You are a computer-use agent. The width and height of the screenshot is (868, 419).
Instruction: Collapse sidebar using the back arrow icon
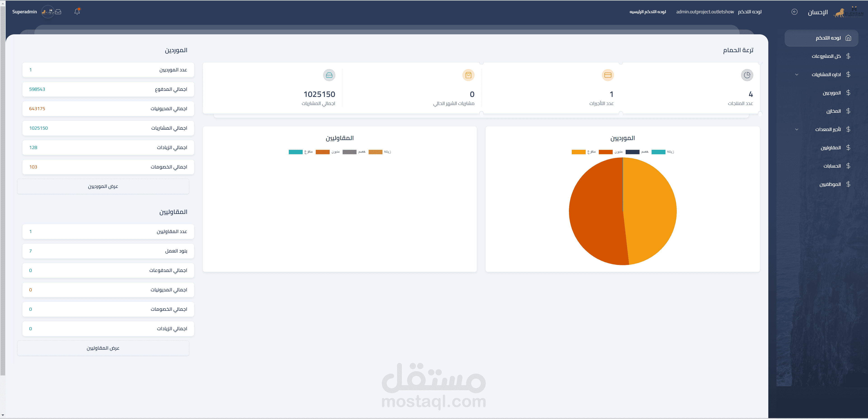pos(794,12)
